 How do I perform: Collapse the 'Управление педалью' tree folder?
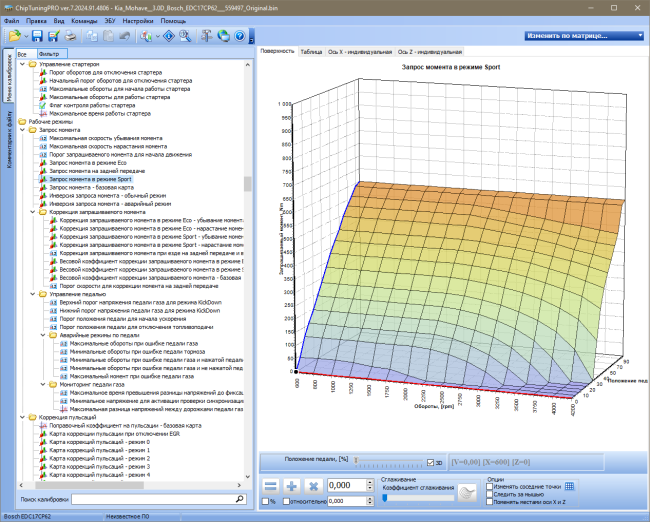coord(33,294)
